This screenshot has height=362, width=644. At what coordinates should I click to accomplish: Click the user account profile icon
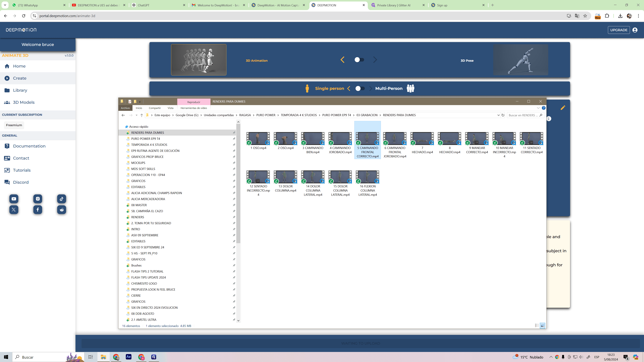[635, 30]
